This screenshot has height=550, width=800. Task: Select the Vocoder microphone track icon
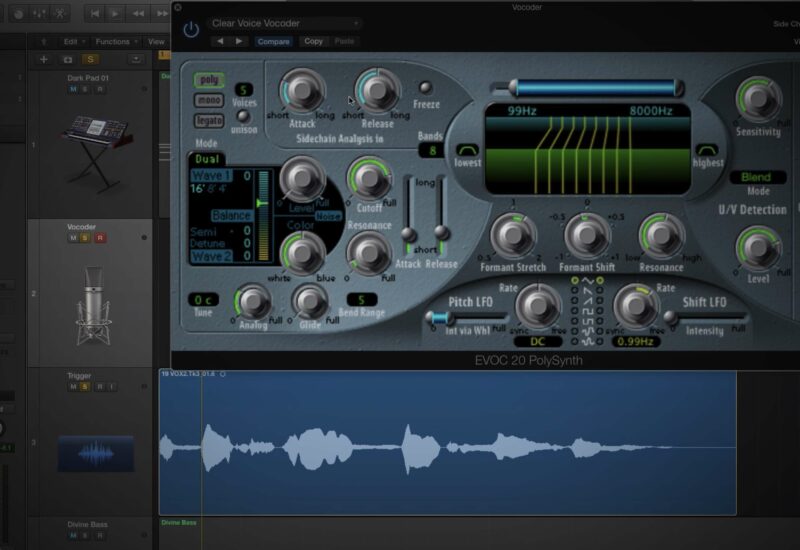click(x=93, y=305)
